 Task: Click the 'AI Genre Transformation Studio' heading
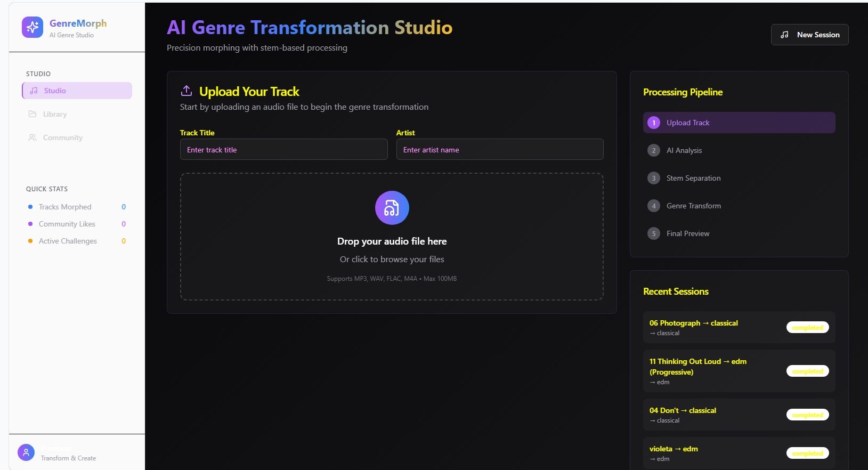click(310, 28)
